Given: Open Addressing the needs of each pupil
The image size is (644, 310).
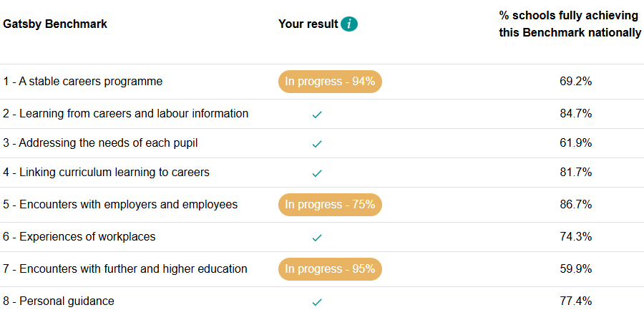Looking at the screenshot, I should click(x=100, y=143).
